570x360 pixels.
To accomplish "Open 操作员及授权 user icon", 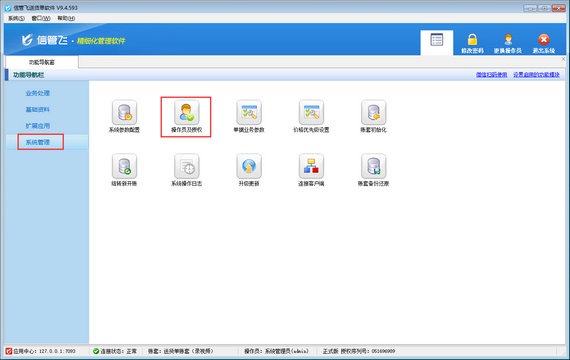I will 186,112.
